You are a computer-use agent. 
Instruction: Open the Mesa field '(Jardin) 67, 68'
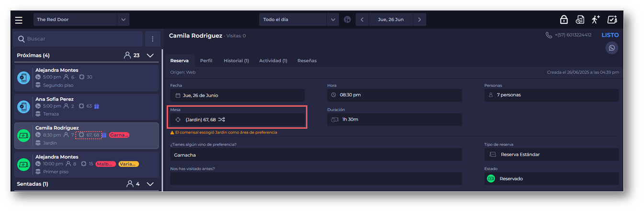tap(237, 120)
